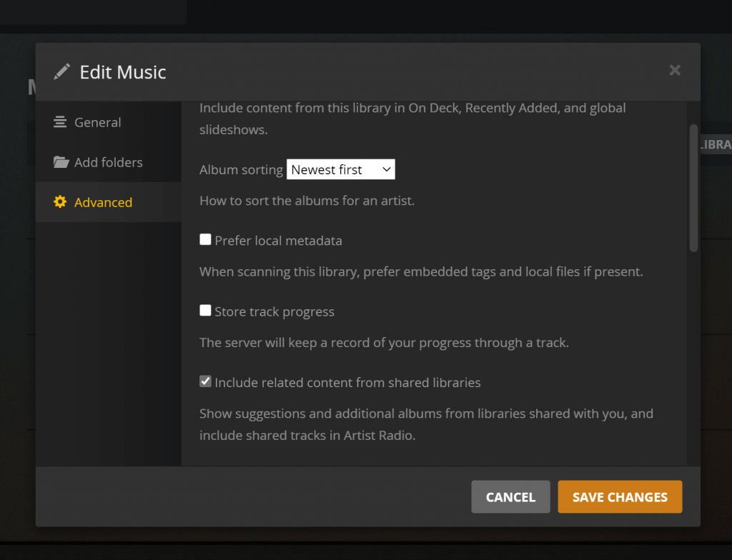
Task: Click the 'Album sorting' label
Action: click(242, 170)
